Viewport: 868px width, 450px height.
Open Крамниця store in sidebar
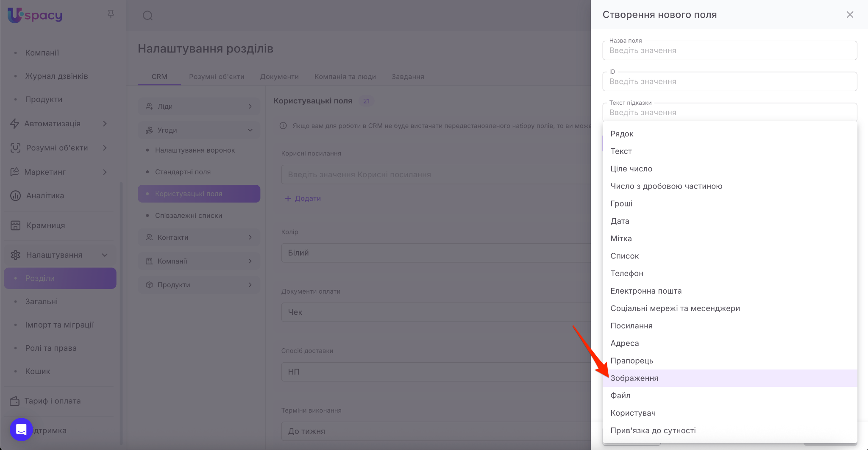click(45, 225)
